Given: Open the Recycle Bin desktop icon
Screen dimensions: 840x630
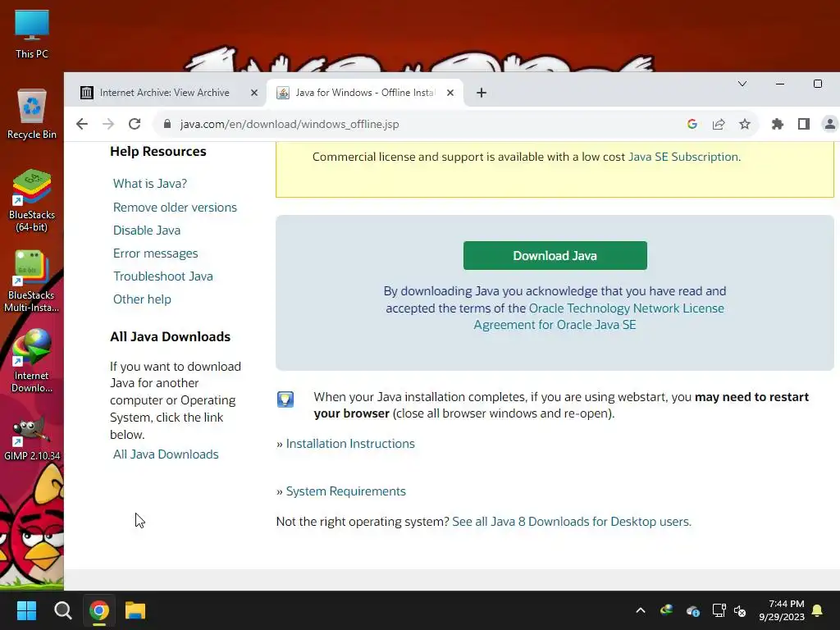Looking at the screenshot, I should pos(32,114).
